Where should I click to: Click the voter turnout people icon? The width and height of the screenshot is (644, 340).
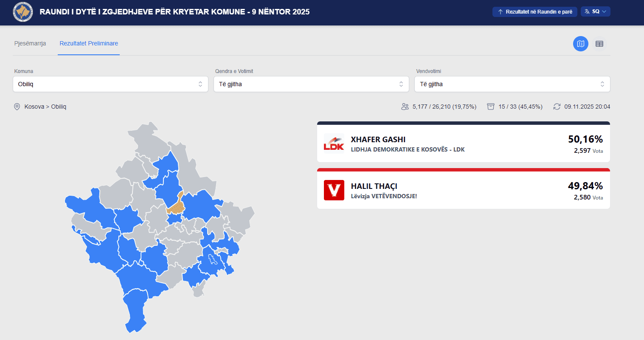[405, 107]
